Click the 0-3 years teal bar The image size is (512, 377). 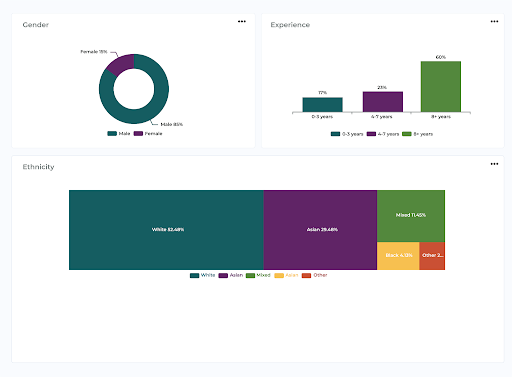(x=322, y=105)
